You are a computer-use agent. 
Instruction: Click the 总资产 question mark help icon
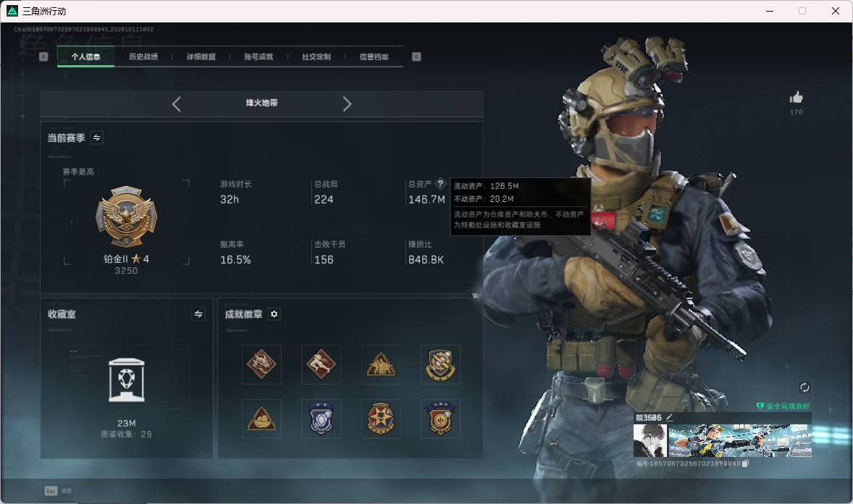point(440,184)
